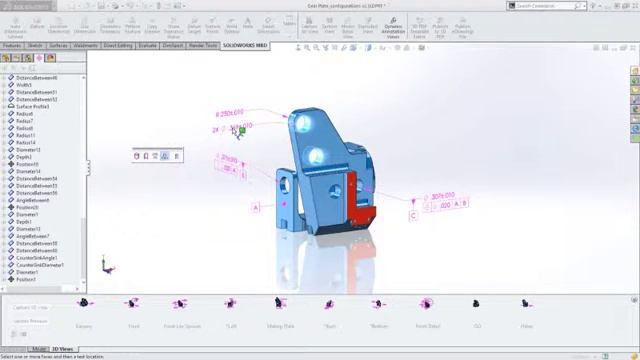Expand the Depth2 tree item
Screen dimensions: 640x360
[x=4, y=157]
